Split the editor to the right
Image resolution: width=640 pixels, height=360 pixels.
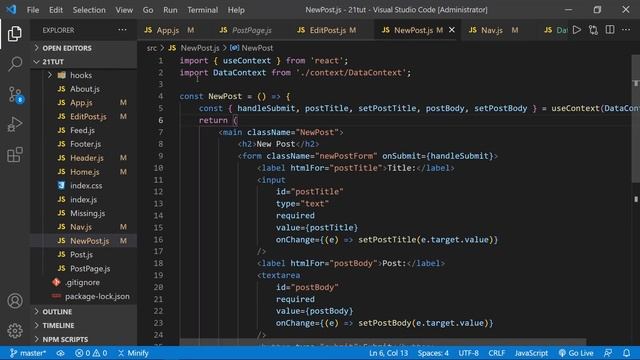point(610,30)
